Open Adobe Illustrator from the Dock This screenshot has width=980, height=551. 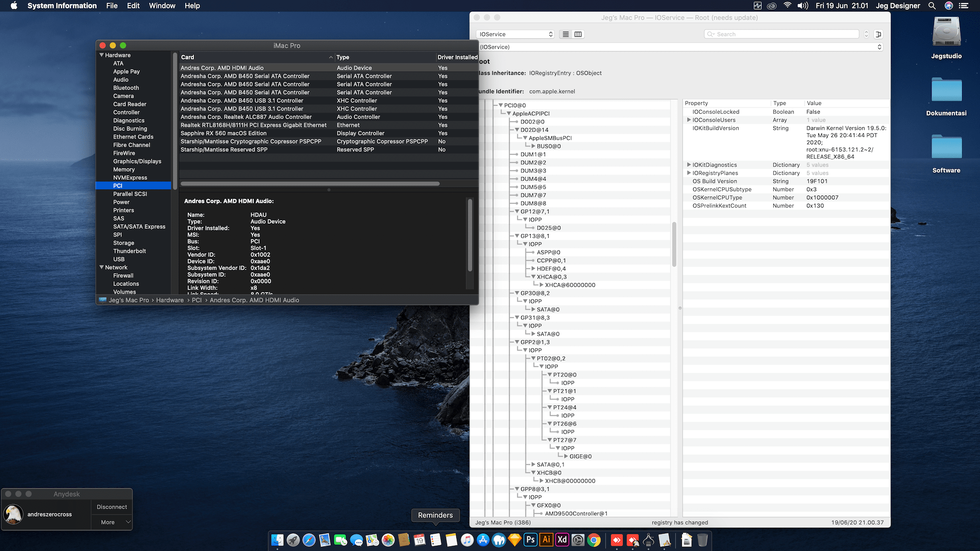(546, 540)
